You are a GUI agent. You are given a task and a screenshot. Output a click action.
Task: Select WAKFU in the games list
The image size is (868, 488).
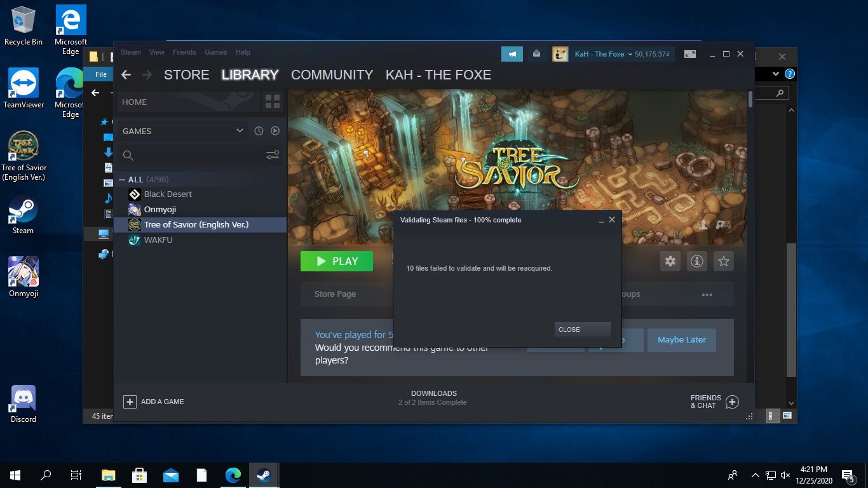pos(158,240)
